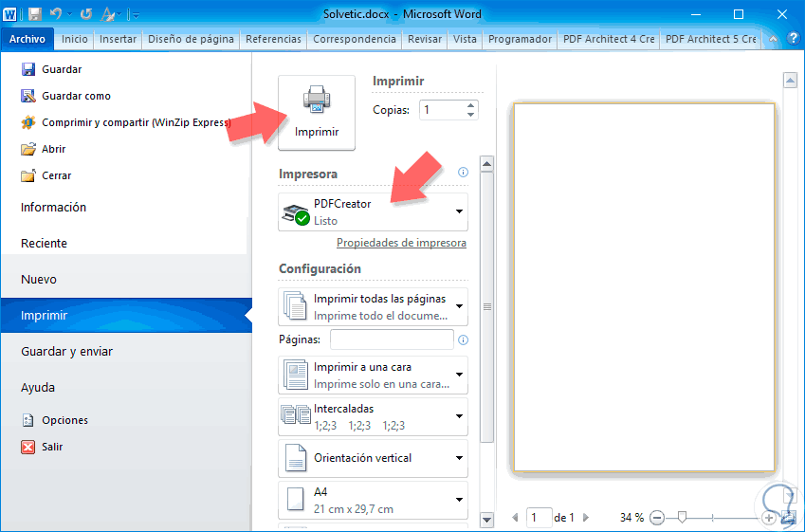Click the Undo icon in title bar
Screen dimensions: 805x532
pyautogui.click(x=56, y=14)
